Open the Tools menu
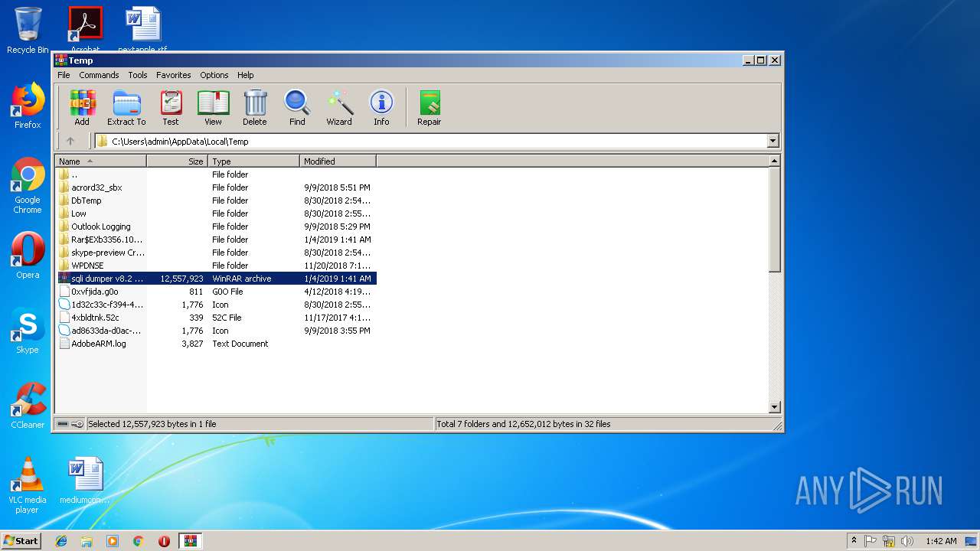This screenshot has height=551, width=980. coord(138,75)
